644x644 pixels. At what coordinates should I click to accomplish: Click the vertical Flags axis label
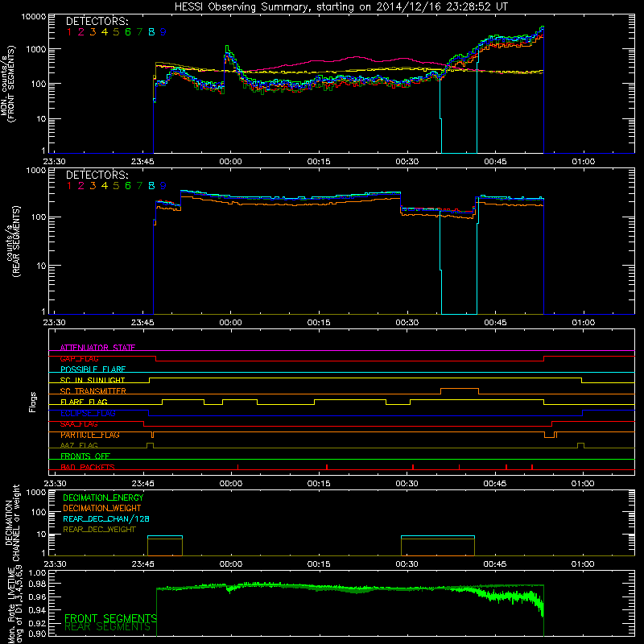pyautogui.click(x=33, y=402)
